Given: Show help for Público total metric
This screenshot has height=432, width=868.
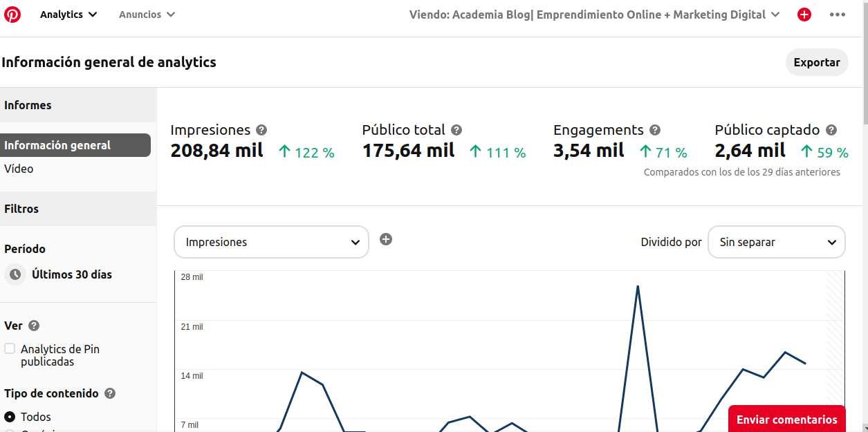Looking at the screenshot, I should click(456, 130).
